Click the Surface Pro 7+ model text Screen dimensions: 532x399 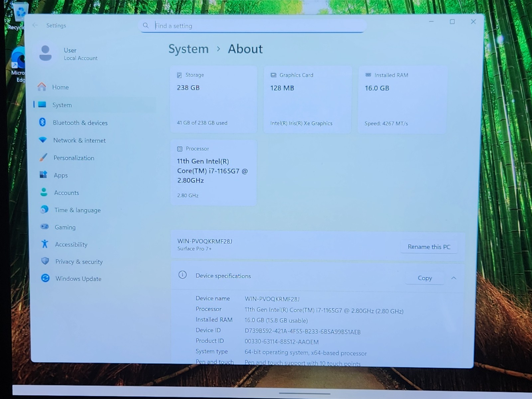coord(195,249)
